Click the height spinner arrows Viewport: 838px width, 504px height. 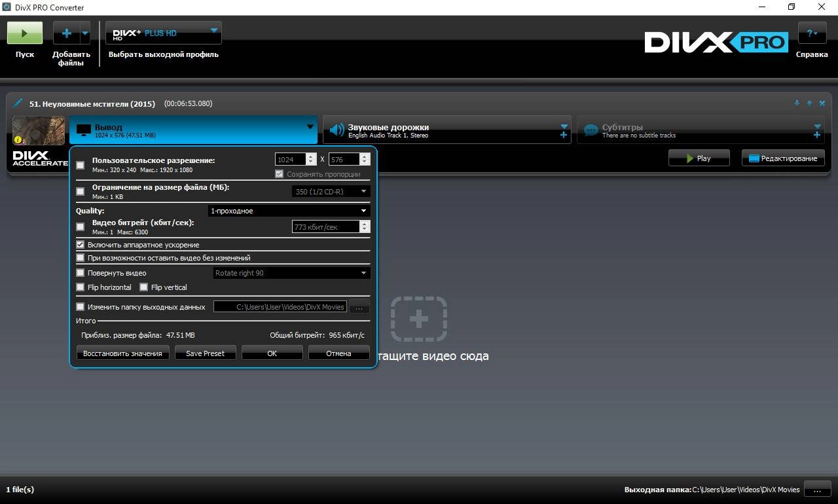point(365,159)
